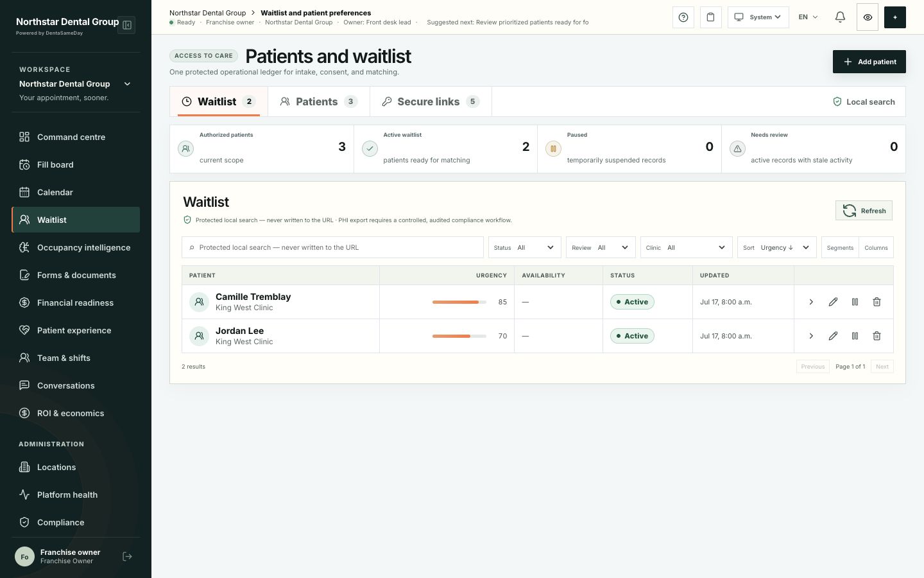
Task: Open the clipboard icon in top bar
Action: point(710,17)
